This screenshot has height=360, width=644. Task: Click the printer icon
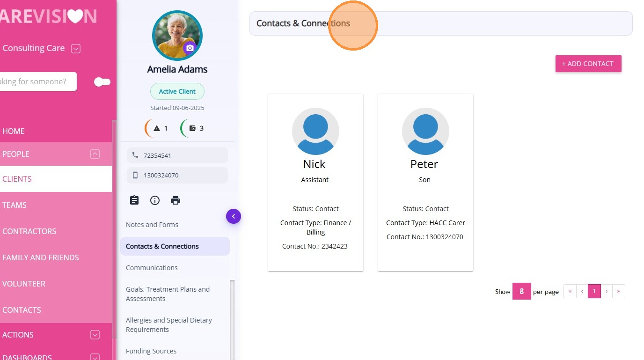(176, 200)
